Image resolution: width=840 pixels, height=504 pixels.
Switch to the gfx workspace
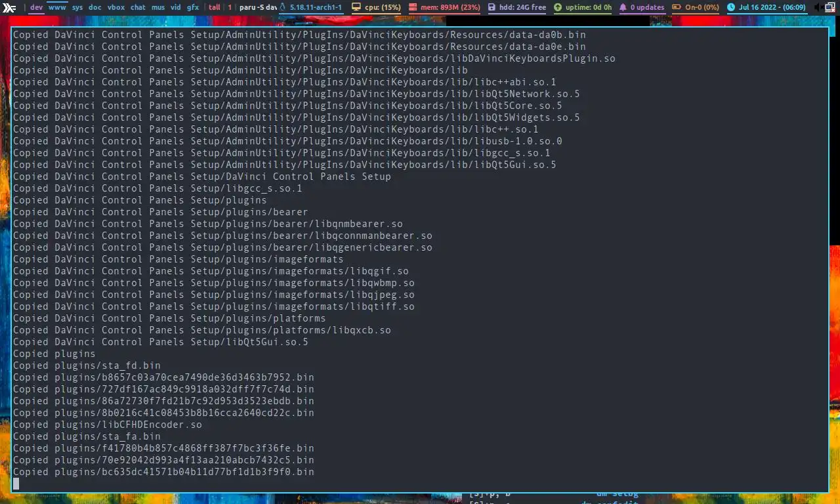(193, 8)
